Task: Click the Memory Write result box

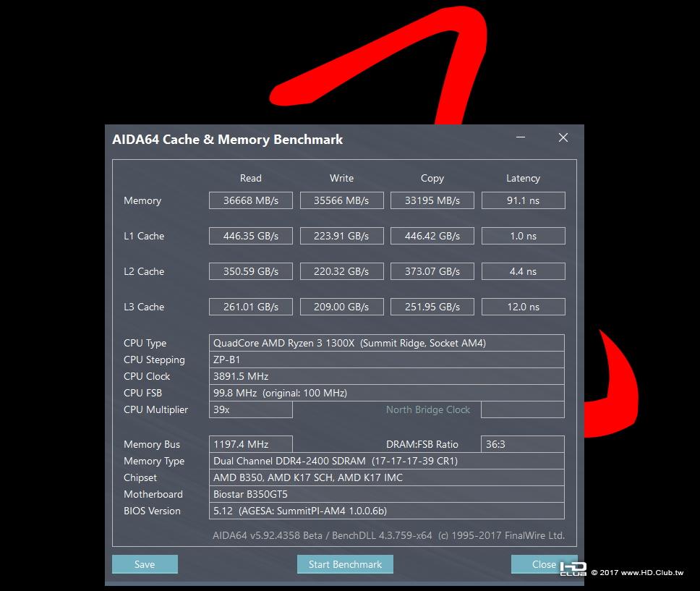Action: pos(341,200)
